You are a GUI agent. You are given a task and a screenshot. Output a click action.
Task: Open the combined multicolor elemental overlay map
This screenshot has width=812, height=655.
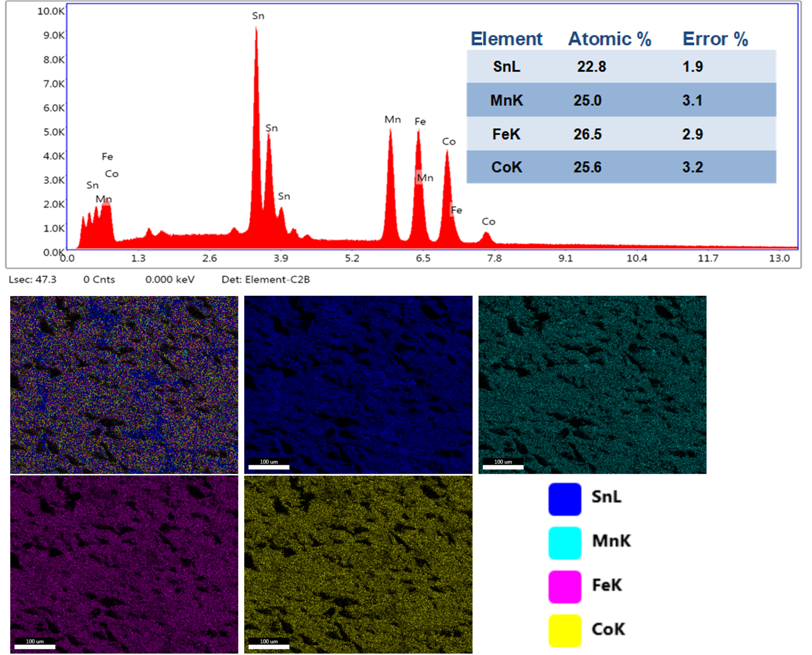pos(124,384)
